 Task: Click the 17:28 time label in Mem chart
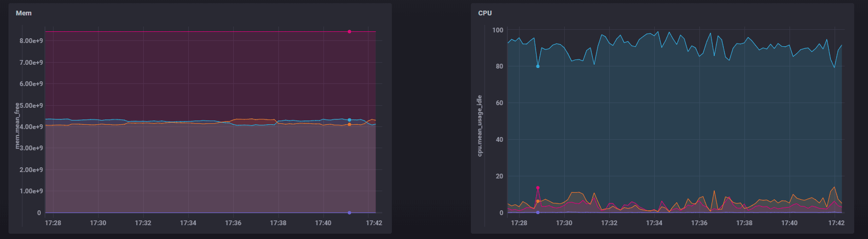click(53, 223)
